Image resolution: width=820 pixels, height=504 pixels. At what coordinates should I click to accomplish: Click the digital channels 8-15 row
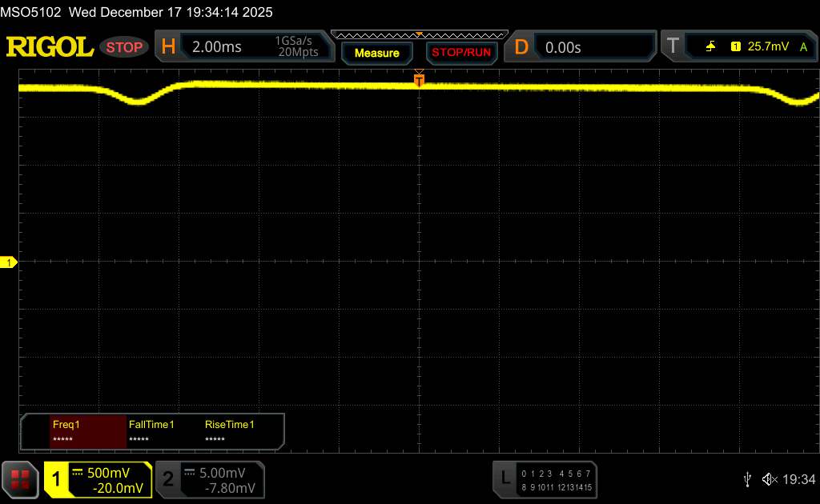tap(557, 487)
